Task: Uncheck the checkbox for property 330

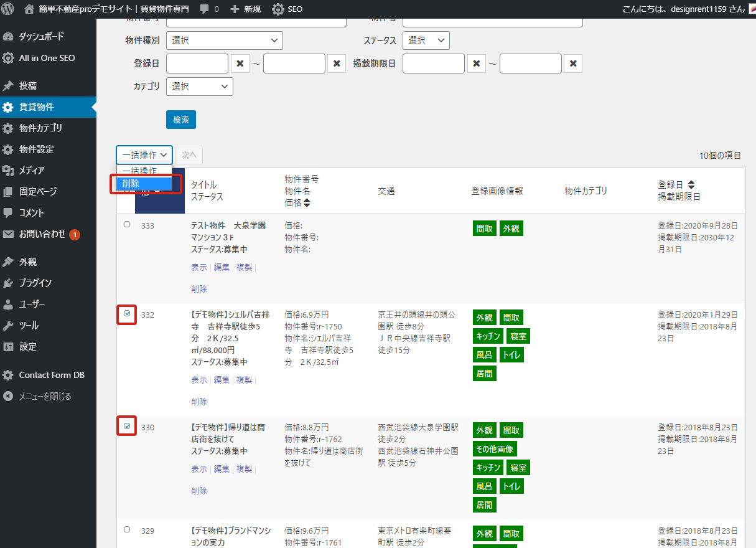Action: 127,427
